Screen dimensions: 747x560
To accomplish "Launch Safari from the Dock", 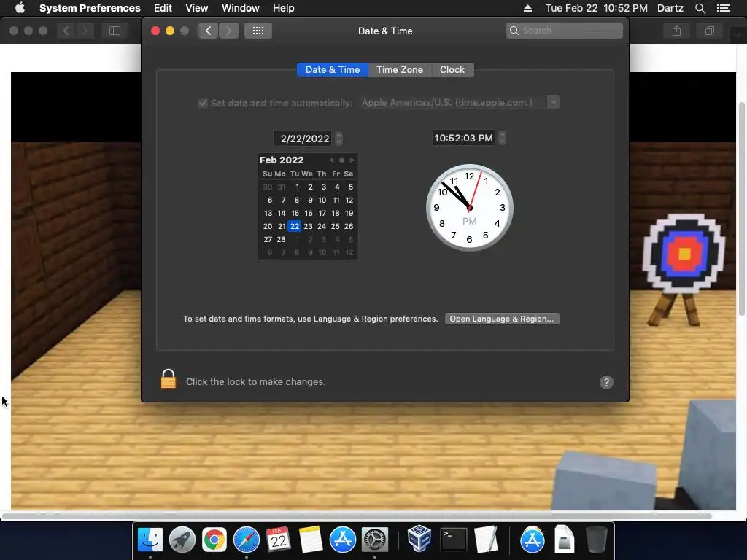I will (x=247, y=540).
